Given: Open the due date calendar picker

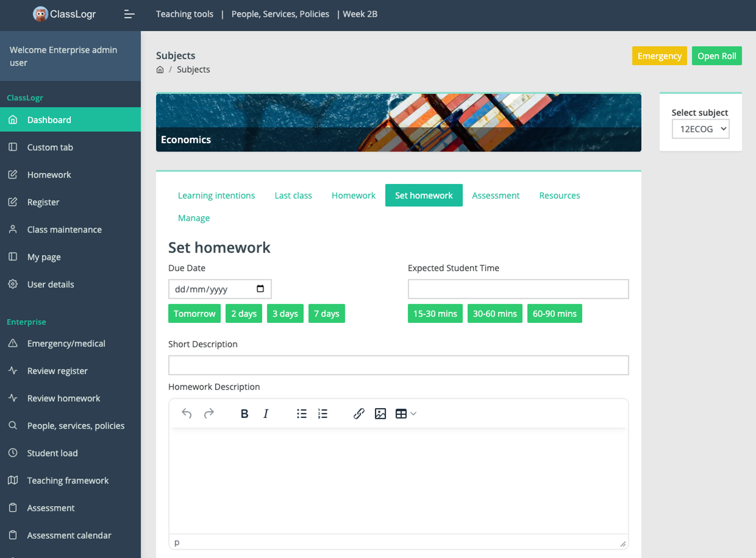Looking at the screenshot, I should pos(260,289).
